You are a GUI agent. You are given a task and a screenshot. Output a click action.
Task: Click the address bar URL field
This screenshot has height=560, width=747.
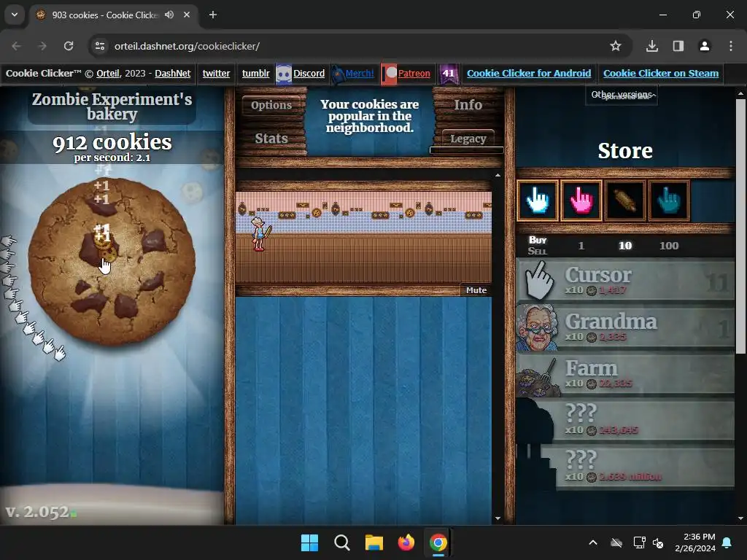click(x=360, y=46)
